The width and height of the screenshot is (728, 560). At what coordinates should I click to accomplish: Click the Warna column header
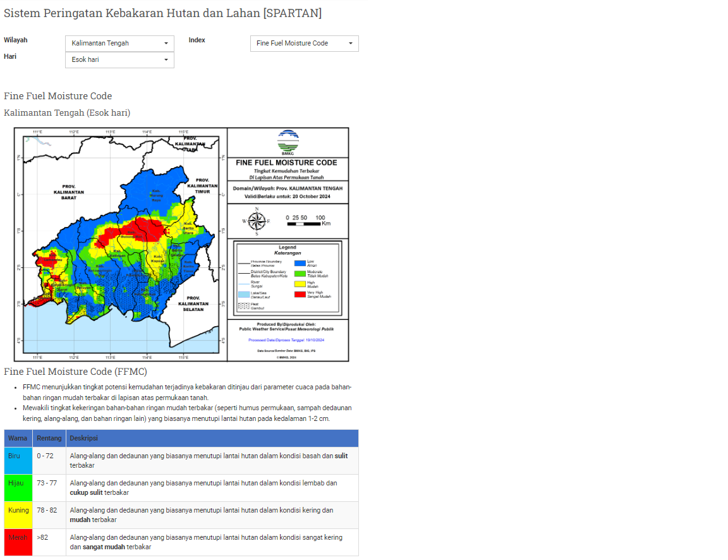point(18,439)
